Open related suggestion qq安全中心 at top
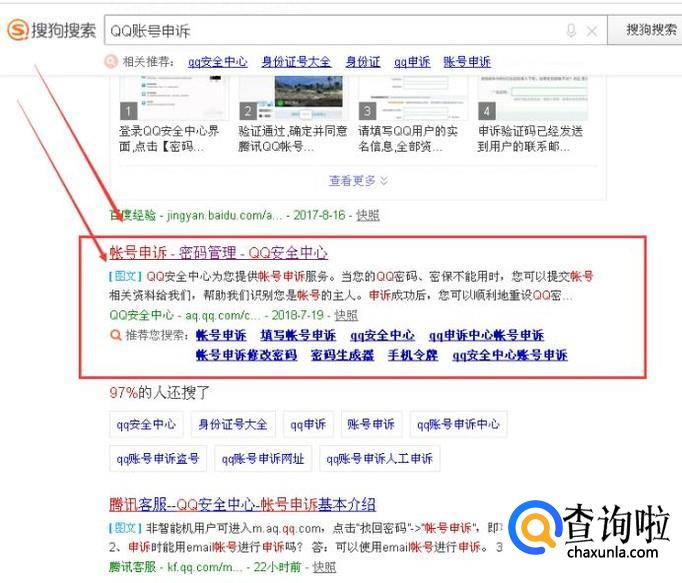 217,62
